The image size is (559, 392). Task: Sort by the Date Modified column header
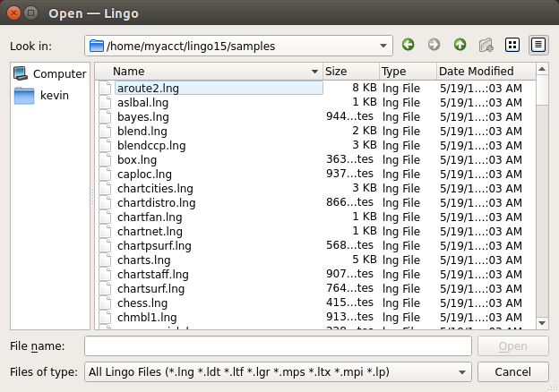coord(486,72)
